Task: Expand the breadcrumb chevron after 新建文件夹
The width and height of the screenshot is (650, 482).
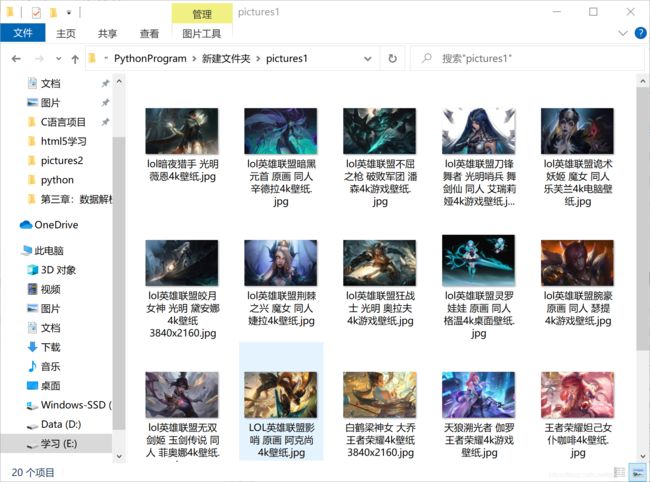Action: [258, 59]
